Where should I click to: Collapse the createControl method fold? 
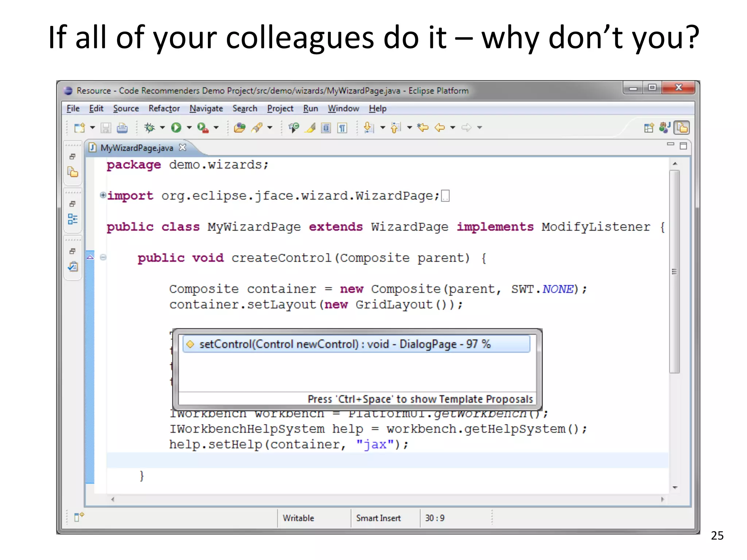pyautogui.click(x=103, y=257)
